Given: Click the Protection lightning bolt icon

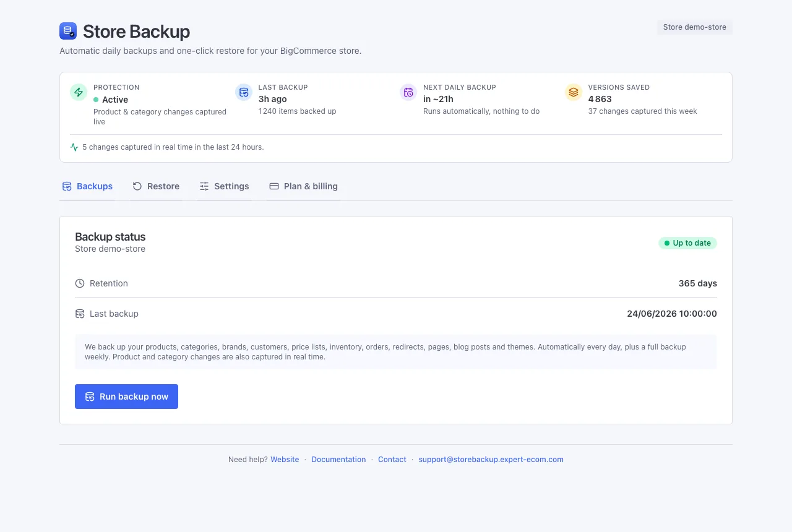Looking at the screenshot, I should [x=79, y=92].
